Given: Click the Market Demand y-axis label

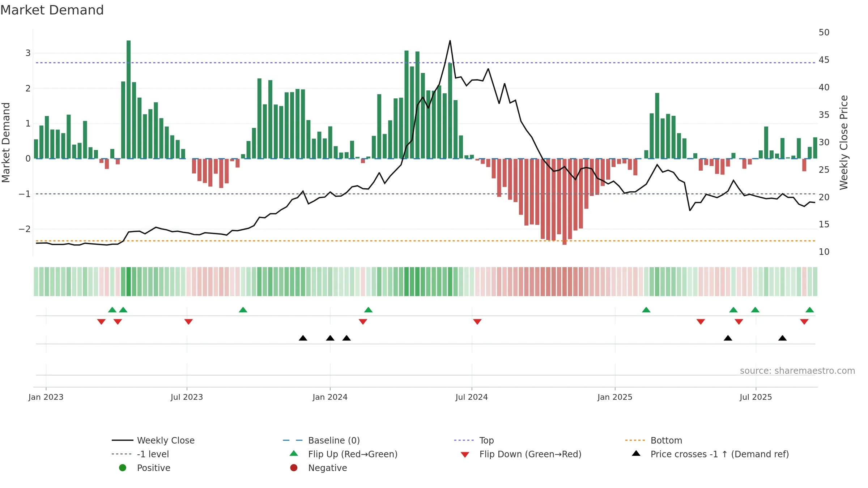Looking at the screenshot, I should click(6, 142).
